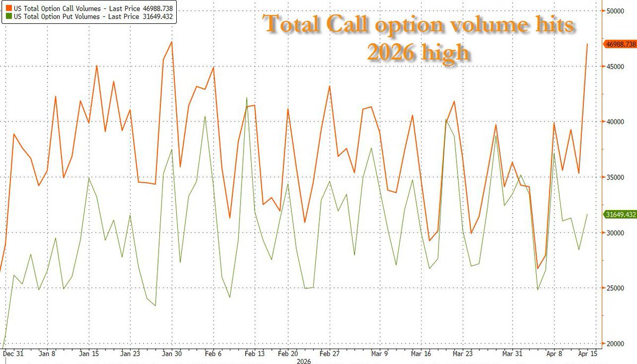Click the peak of the orange call line
Image resolution: width=637 pixels, height=364 pixels.
click(x=171, y=41)
